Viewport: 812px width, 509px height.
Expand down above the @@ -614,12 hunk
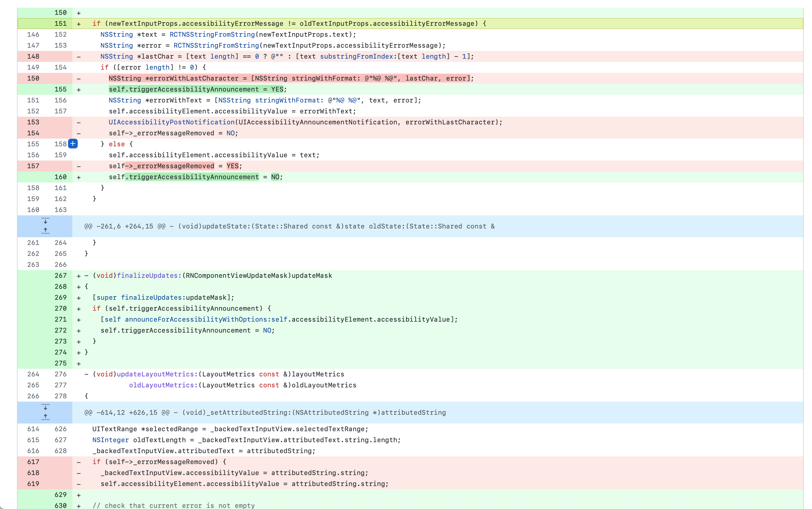tap(45, 407)
